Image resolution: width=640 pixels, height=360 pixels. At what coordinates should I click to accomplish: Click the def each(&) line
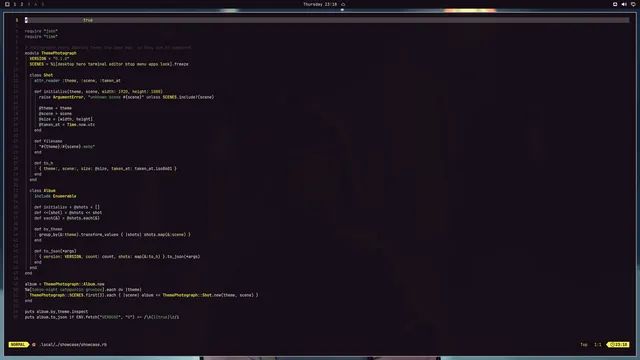coord(67,218)
